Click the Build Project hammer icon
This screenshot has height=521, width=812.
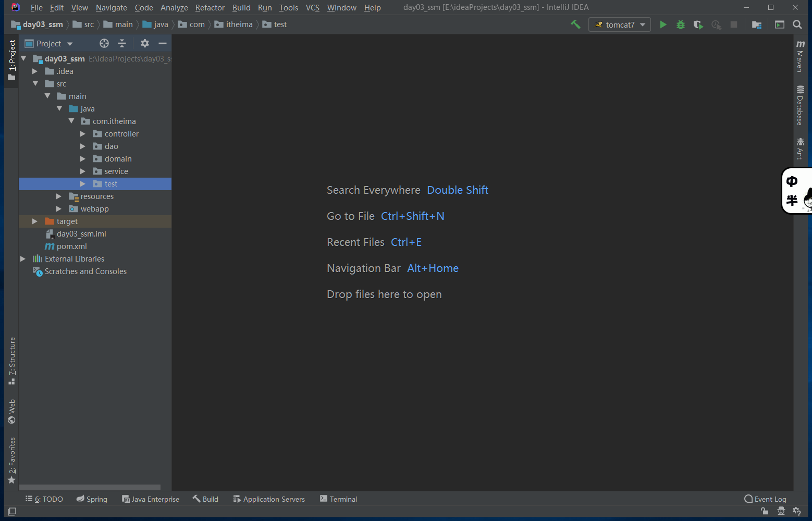(575, 24)
